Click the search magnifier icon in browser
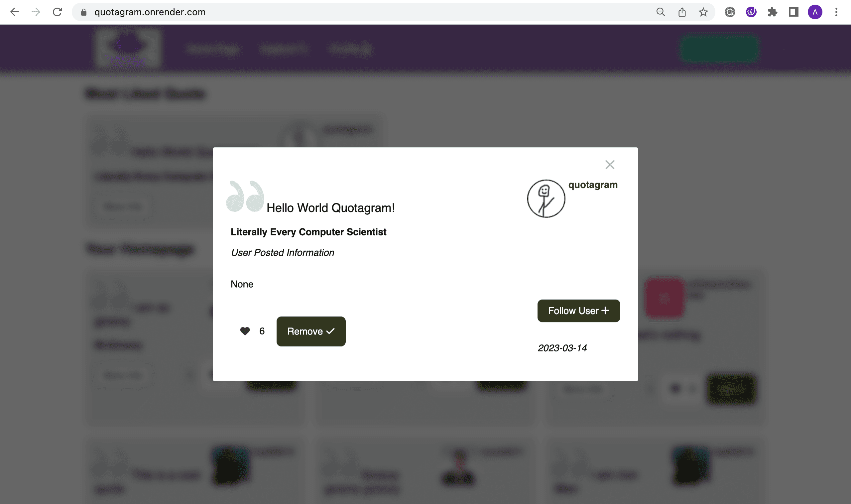The height and width of the screenshot is (504, 851). (x=660, y=12)
